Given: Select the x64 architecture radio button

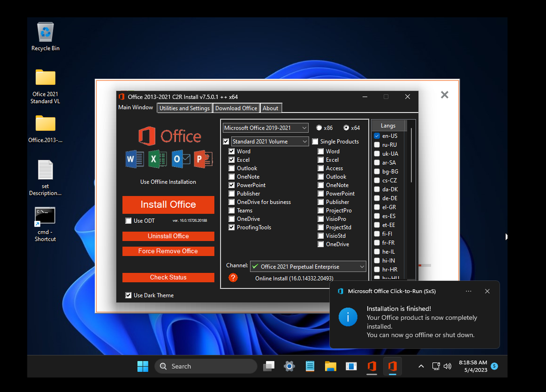Looking at the screenshot, I should click(x=346, y=128).
